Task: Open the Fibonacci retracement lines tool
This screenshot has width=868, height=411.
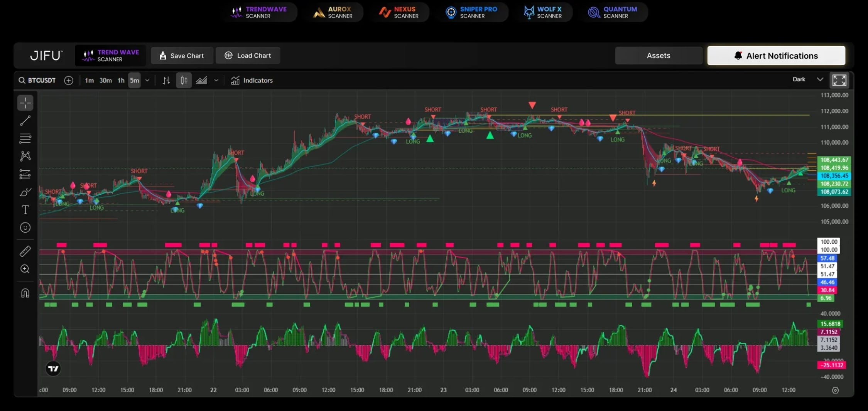Action: point(25,138)
